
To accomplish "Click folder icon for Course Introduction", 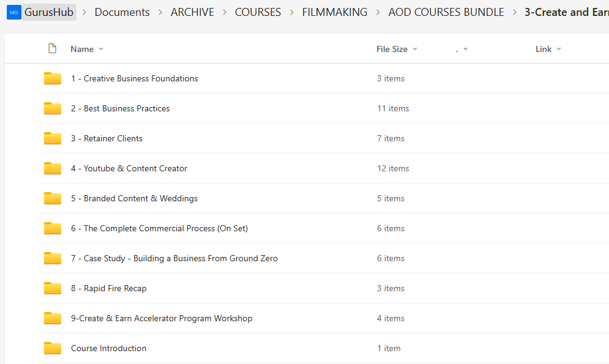I will pyautogui.click(x=53, y=348).
